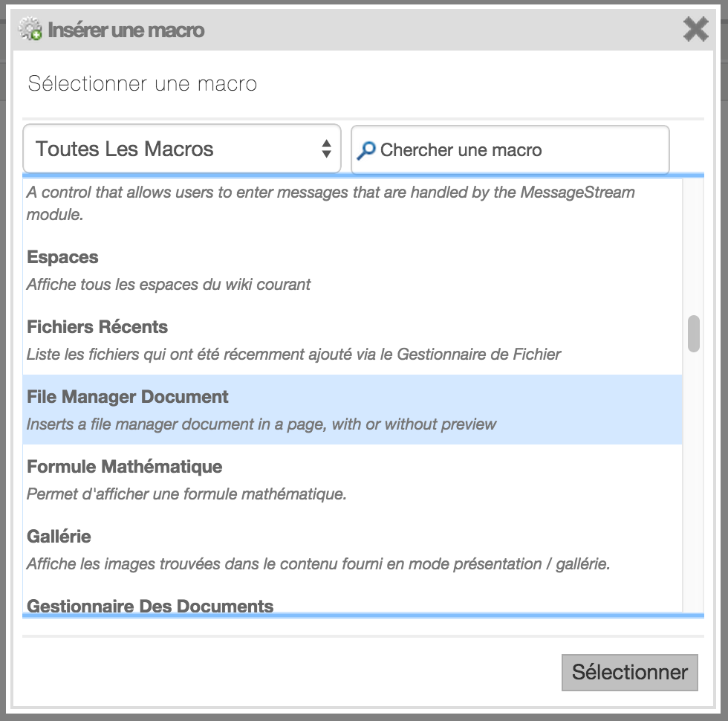Pick the Gallérie macro entry
The image size is (728, 721).
(352, 549)
